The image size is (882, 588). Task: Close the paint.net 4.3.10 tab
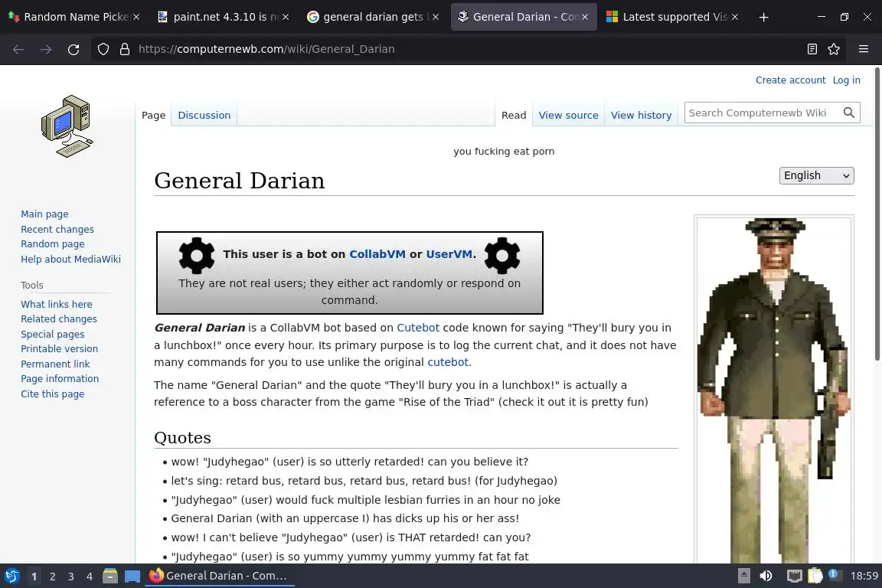(286, 18)
